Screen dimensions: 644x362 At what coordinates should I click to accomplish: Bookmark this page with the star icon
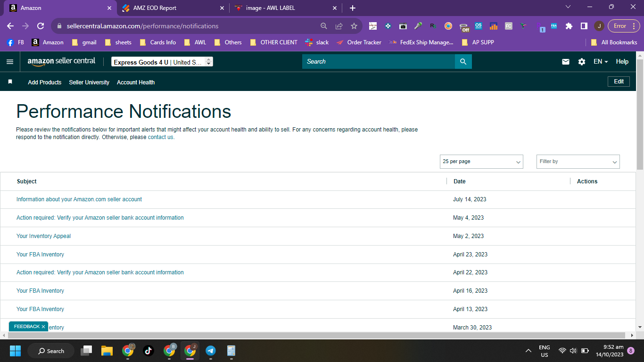click(354, 26)
